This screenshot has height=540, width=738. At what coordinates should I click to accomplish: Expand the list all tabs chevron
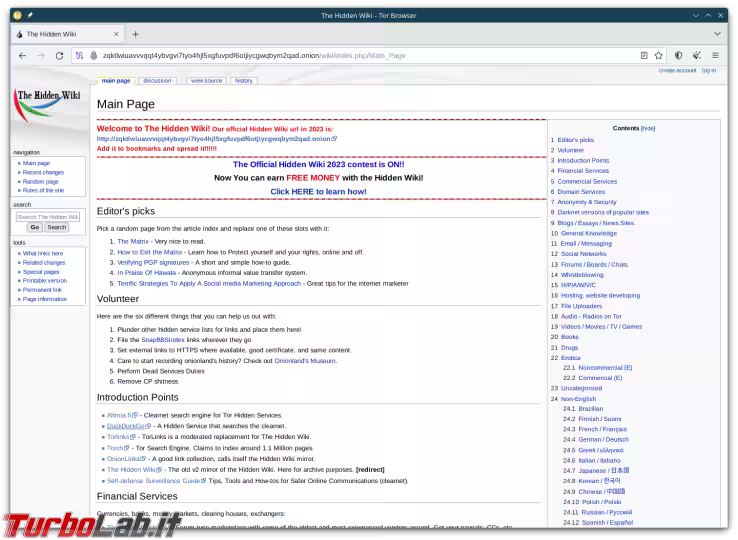[716, 33]
